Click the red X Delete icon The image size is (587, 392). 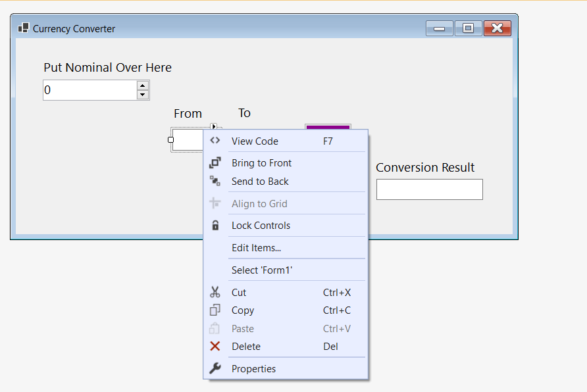(215, 347)
